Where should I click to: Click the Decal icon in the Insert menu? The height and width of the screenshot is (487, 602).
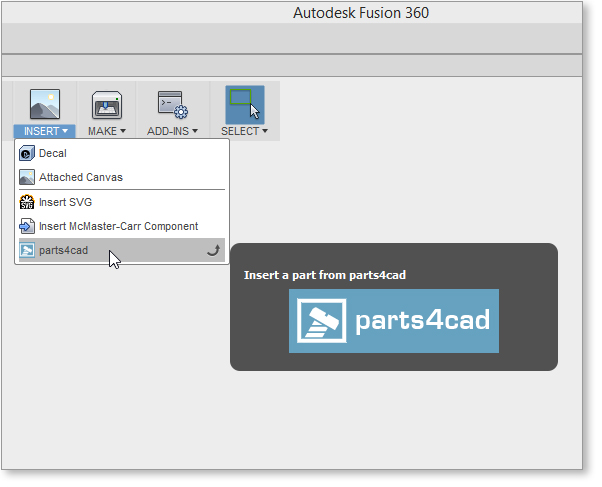27,153
